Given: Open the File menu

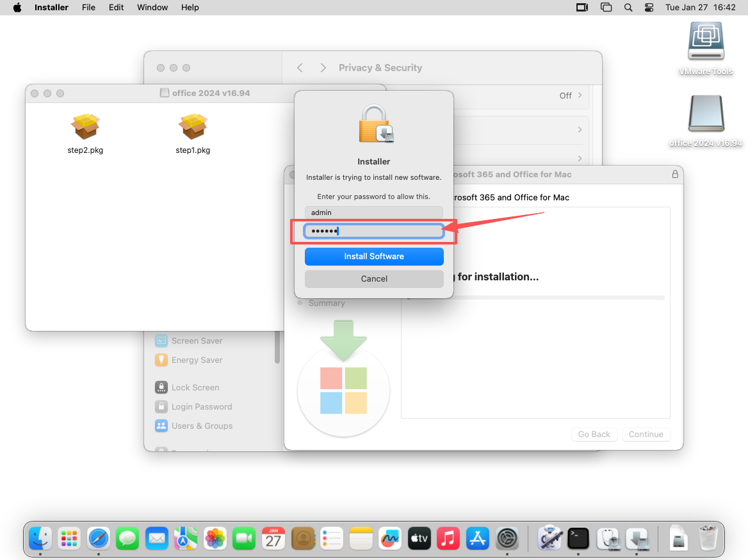Looking at the screenshot, I should pyautogui.click(x=88, y=8).
